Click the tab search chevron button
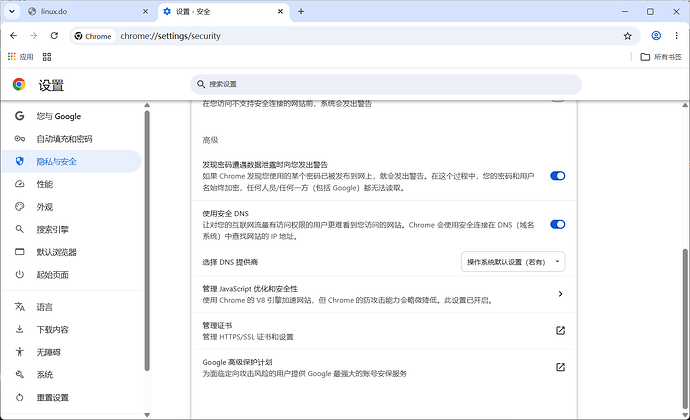 click(12, 11)
